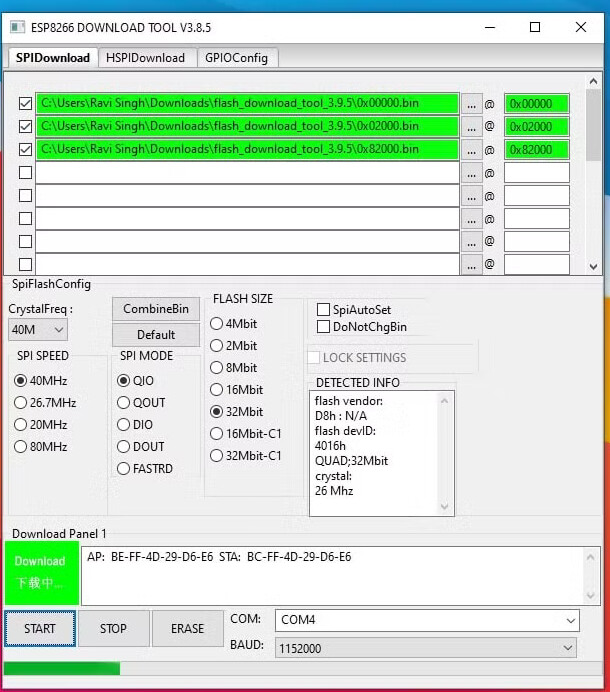Viewport: 610px width, 692px height.
Task: Close the ESP8266 Download Tool window
Action: (581, 27)
